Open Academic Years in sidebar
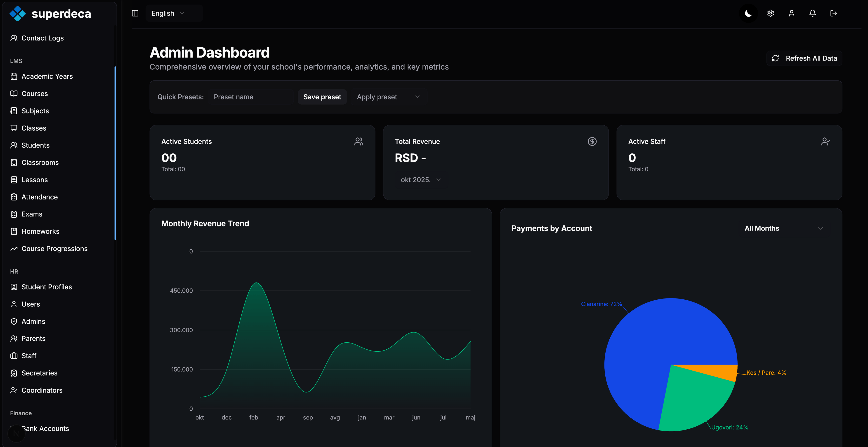The width and height of the screenshot is (868, 447). (47, 76)
